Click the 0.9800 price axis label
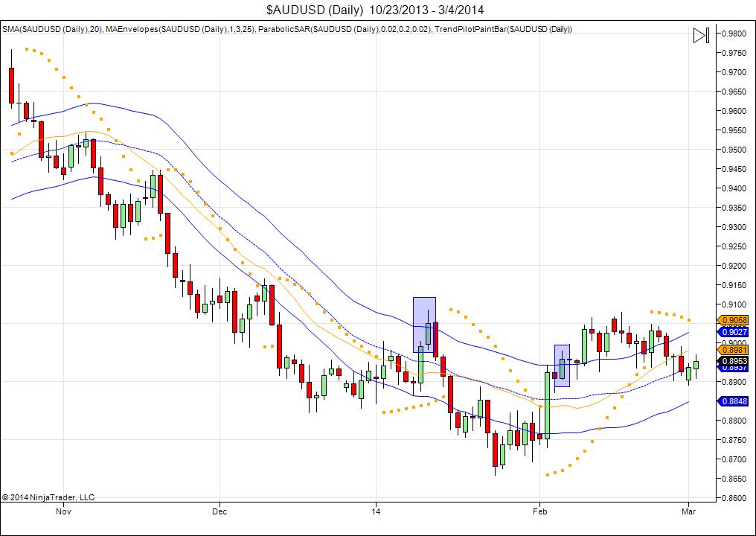Screen dimensions: 756x536 (x=734, y=33)
